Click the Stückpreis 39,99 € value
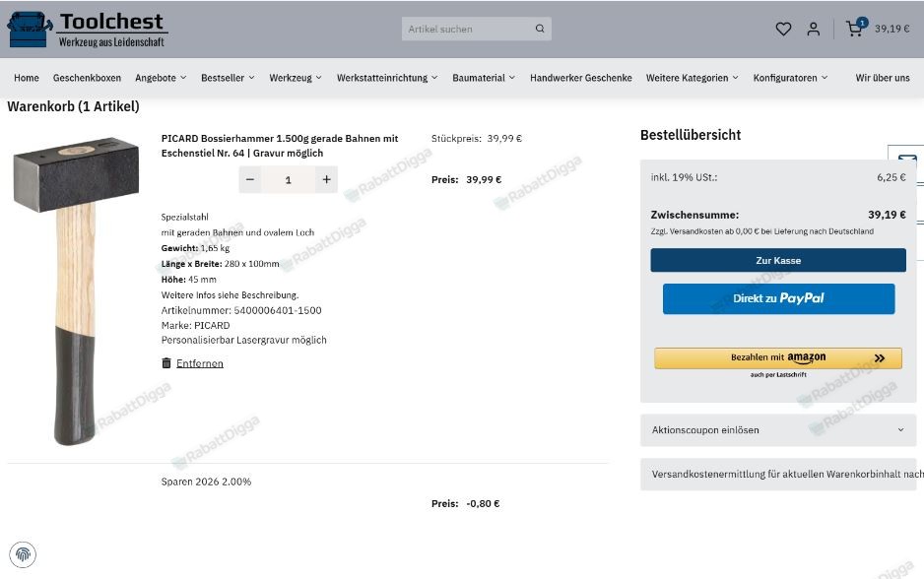Viewport: 924px width, 579px height. (x=503, y=139)
